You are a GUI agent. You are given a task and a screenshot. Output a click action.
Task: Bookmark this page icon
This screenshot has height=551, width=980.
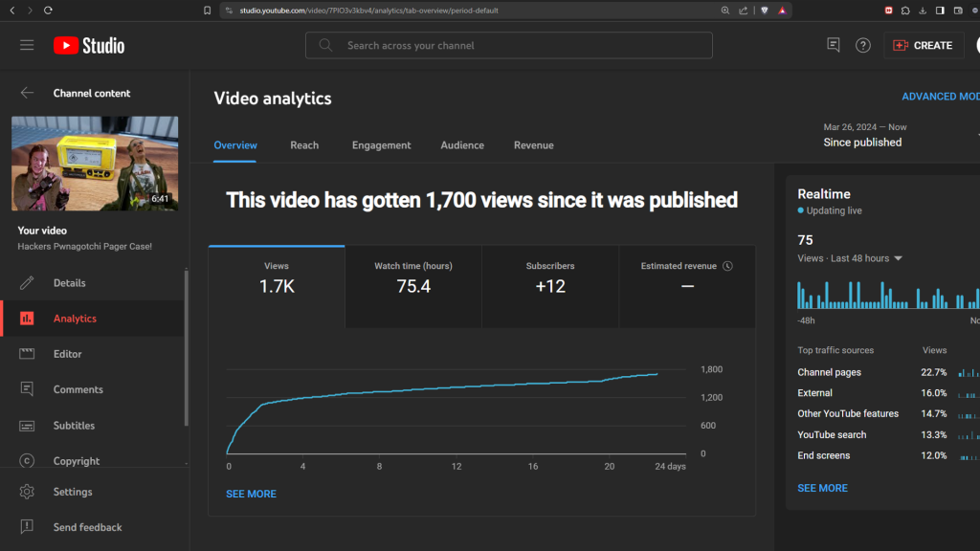pyautogui.click(x=208, y=10)
